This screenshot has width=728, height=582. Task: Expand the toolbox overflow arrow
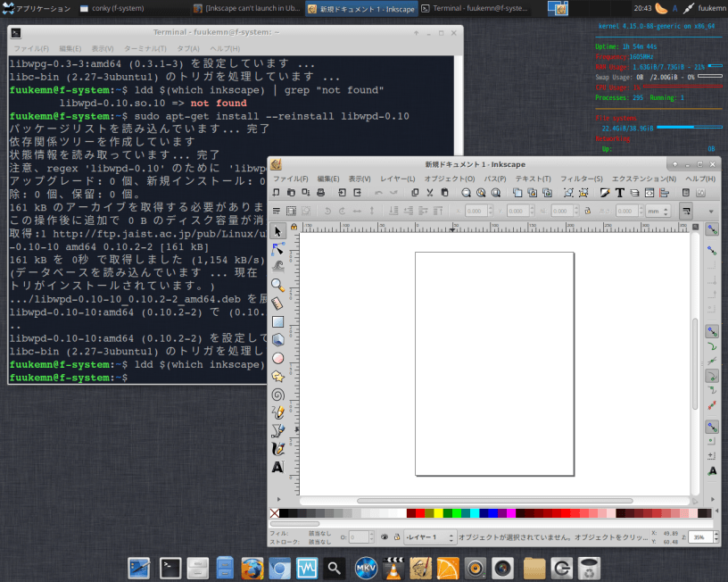278,499
